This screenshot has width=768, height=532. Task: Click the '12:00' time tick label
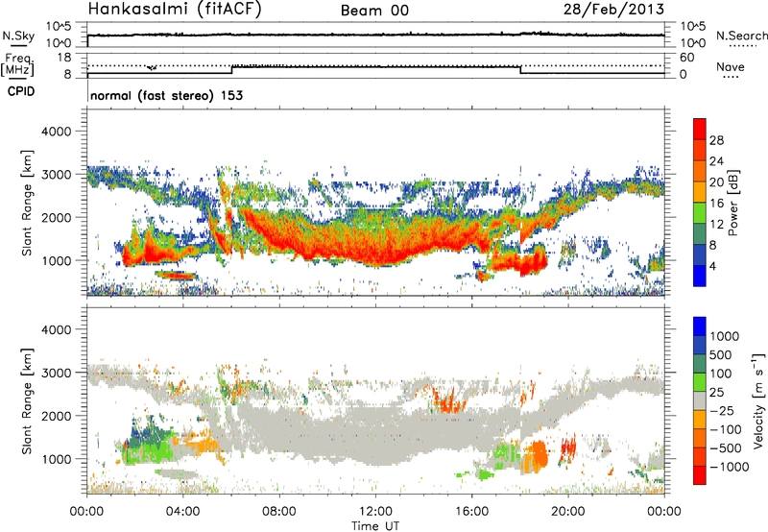click(375, 512)
